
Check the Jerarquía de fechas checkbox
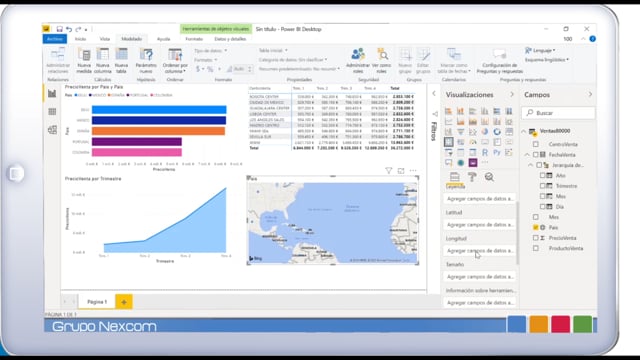coord(539,165)
